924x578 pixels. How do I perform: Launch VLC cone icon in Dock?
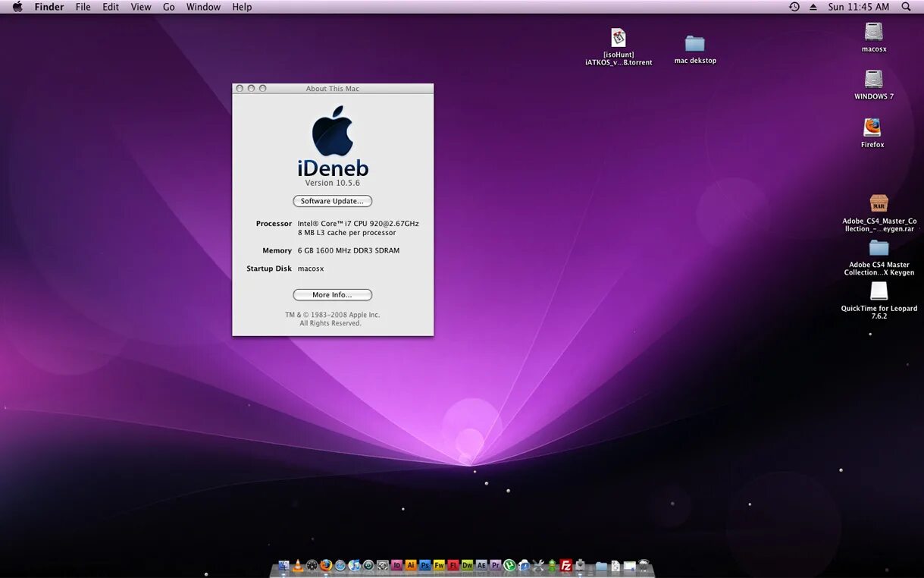297,566
